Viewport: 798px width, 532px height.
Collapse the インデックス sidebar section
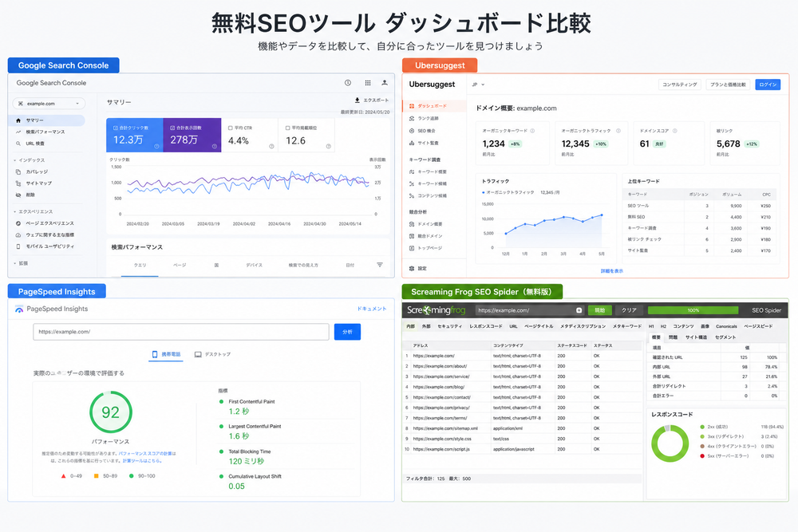pos(30,160)
